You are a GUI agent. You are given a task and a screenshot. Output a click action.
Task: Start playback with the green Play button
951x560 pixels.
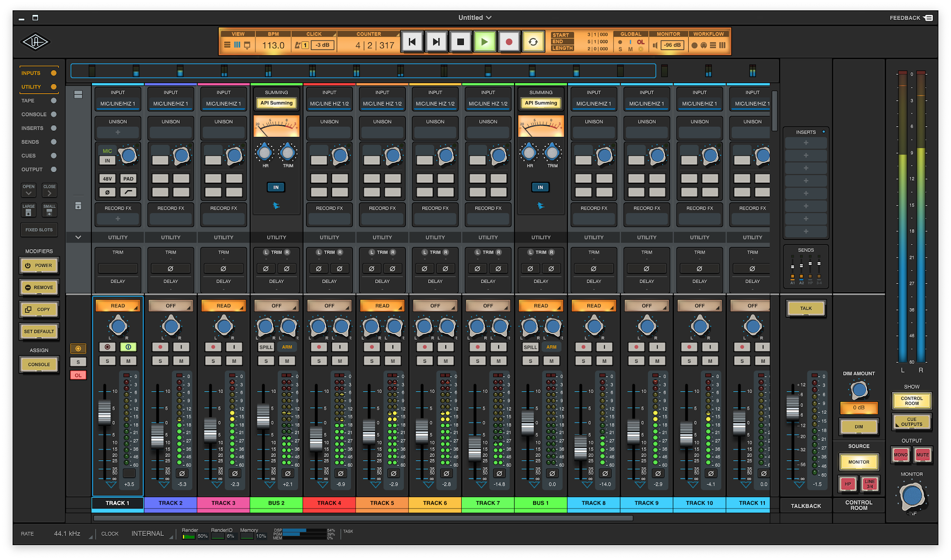pyautogui.click(x=485, y=42)
